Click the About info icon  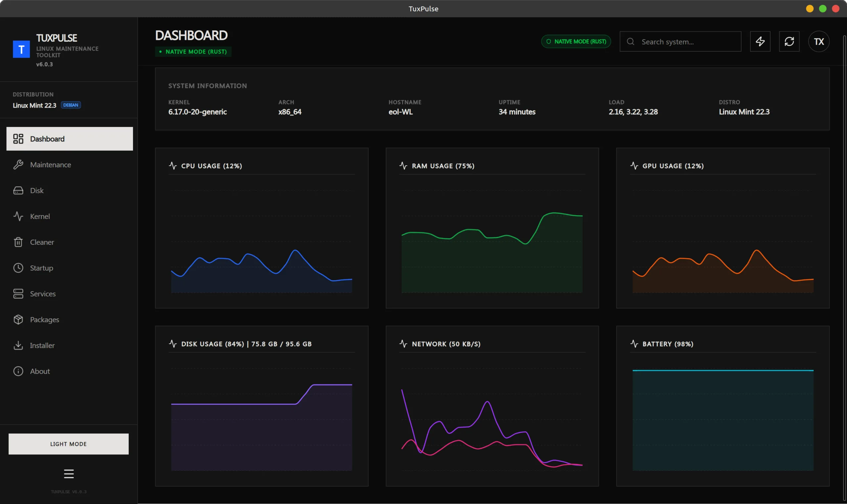[18, 371]
